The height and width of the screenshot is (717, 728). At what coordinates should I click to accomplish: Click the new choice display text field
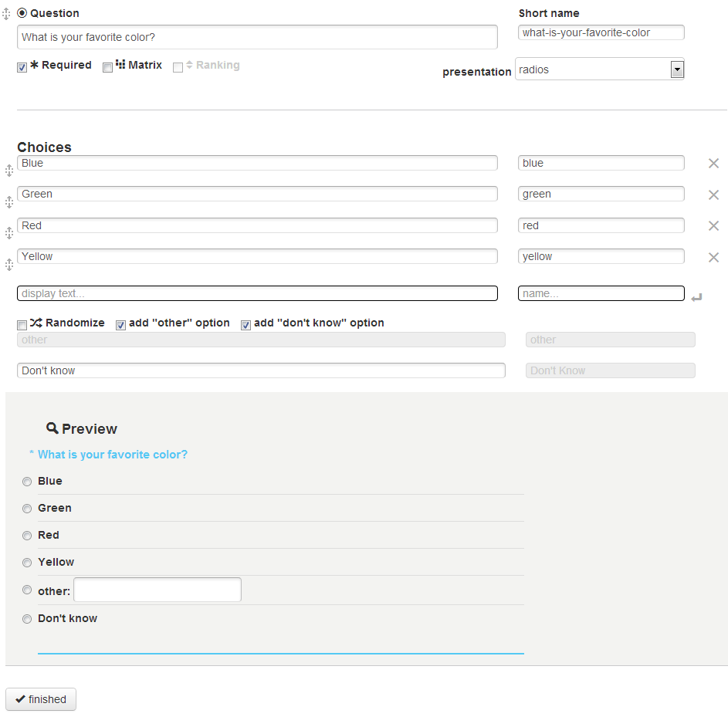pyautogui.click(x=257, y=293)
